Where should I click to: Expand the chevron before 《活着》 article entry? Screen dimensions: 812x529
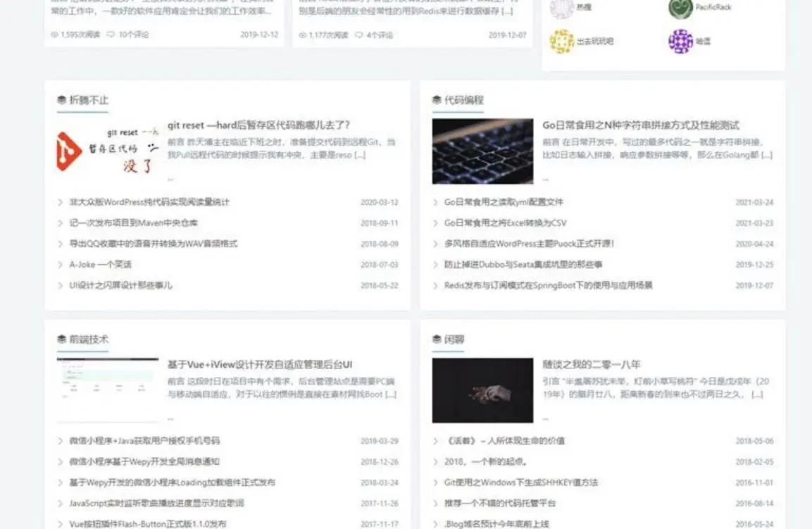[435, 440]
